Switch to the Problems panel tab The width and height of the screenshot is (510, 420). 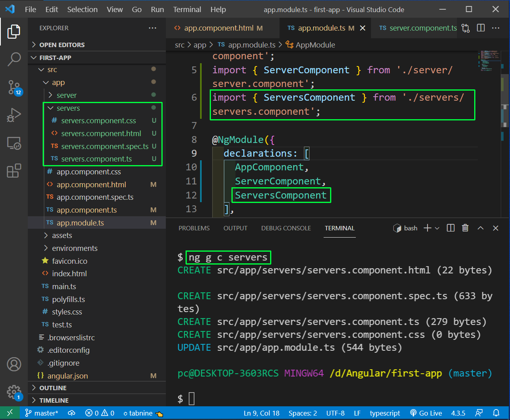tap(194, 228)
